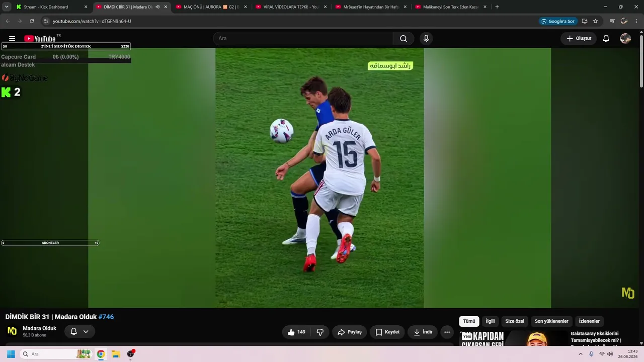Screen dimensions: 644x362
Task: Bookmark this page with the star
Action: click(595, 21)
